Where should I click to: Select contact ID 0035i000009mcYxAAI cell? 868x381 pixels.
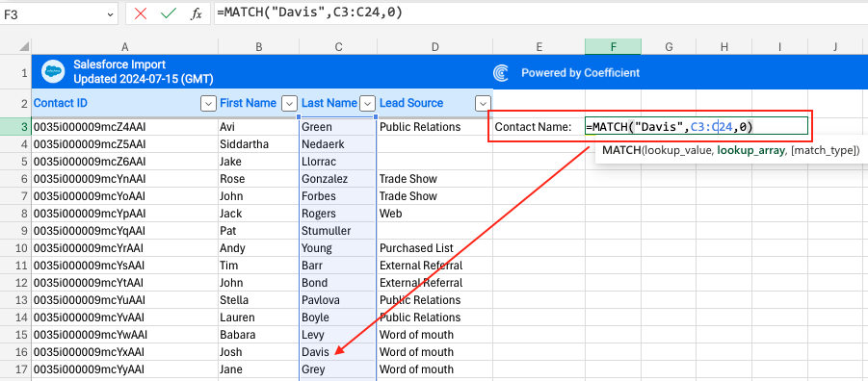tap(124, 352)
